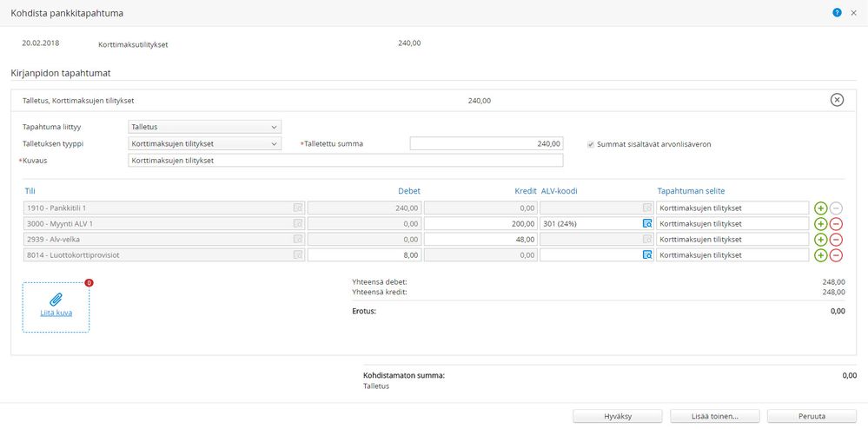
Task: Open ALV-koodi lookup for 301 (24%) row
Action: pos(647,224)
